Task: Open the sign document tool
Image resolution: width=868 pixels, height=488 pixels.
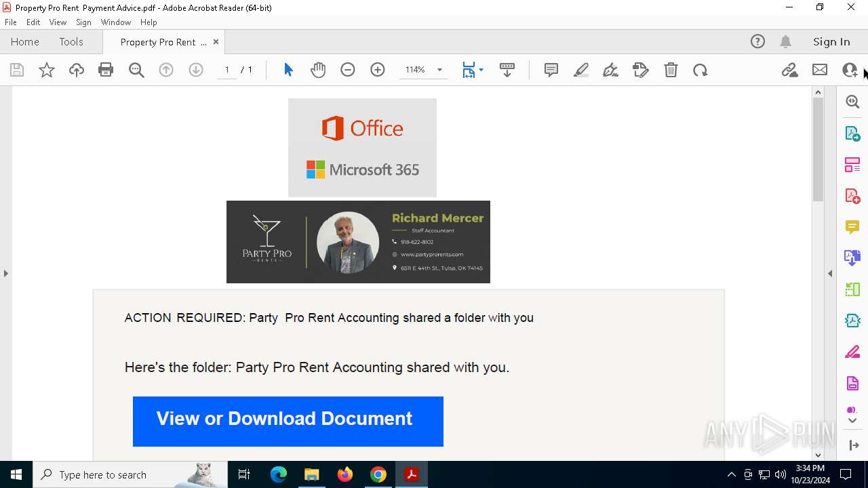Action: pos(611,70)
